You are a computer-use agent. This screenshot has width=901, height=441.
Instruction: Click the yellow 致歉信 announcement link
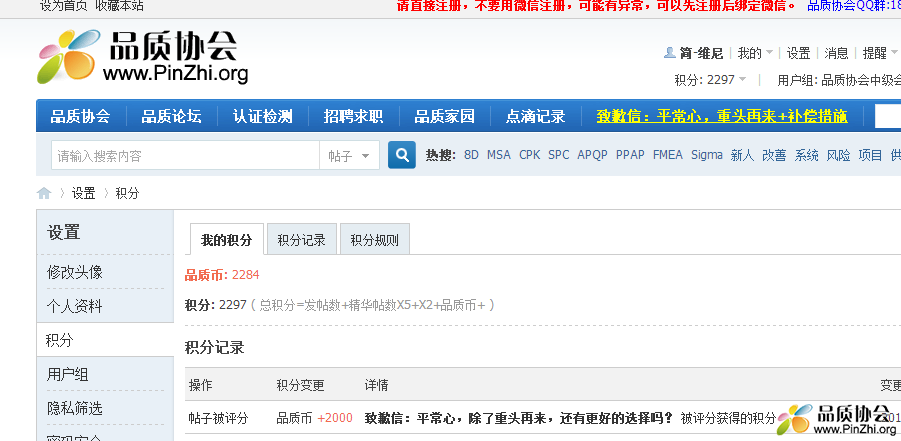[x=722, y=116]
